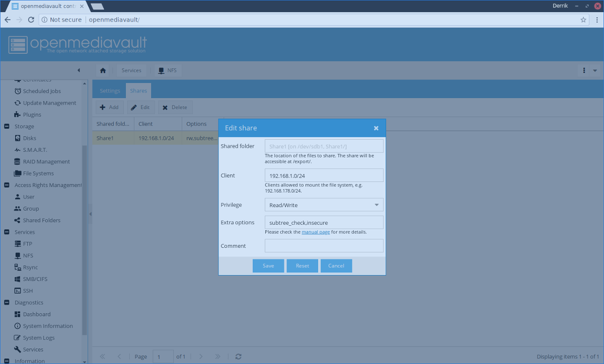Collapse the Services tree section
This screenshot has width=604, height=364.
coord(7,232)
